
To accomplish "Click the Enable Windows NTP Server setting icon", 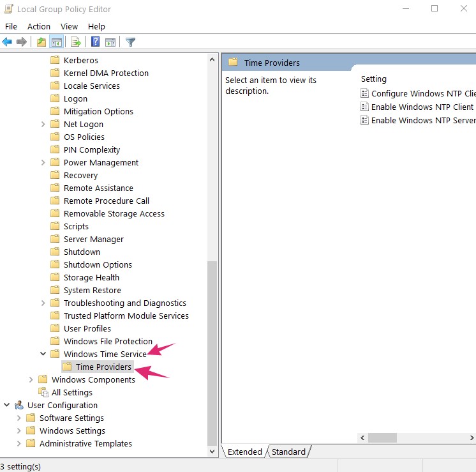I will 364,120.
